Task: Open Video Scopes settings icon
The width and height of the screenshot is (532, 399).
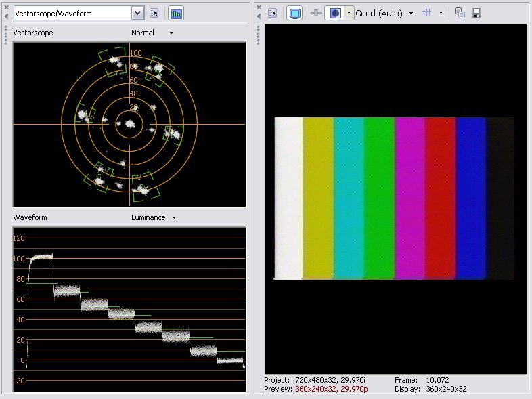Action: [154, 13]
